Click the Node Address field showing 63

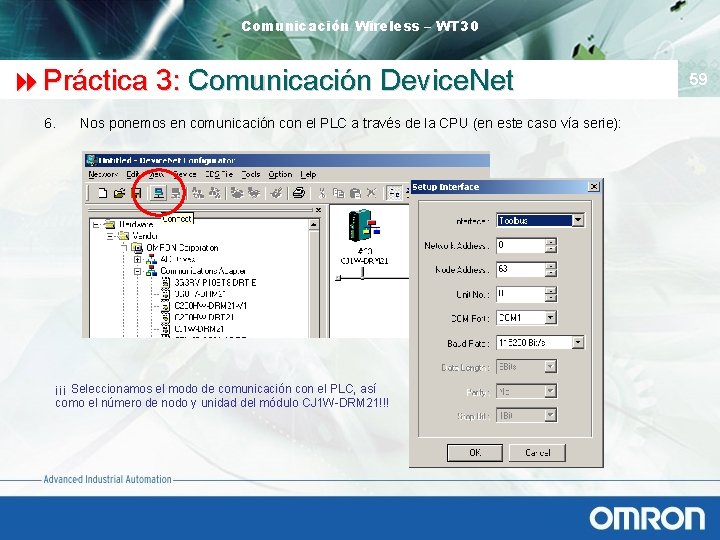(x=521, y=269)
